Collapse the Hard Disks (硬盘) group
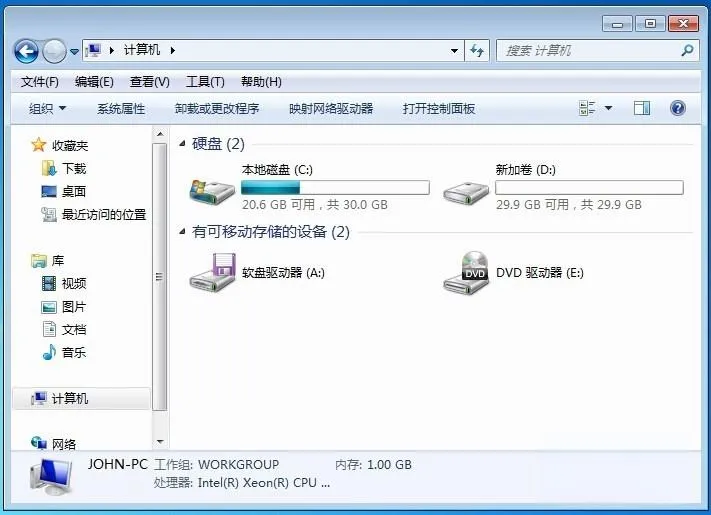This screenshot has width=711, height=515. click(182, 145)
